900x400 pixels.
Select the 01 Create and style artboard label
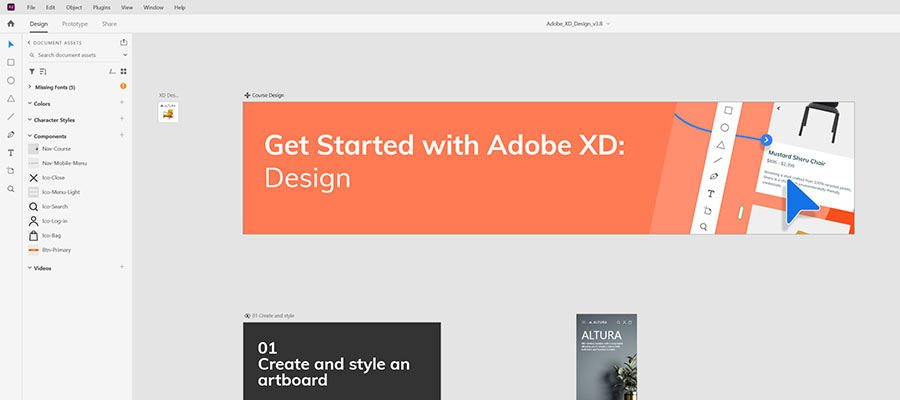(x=273, y=316)
